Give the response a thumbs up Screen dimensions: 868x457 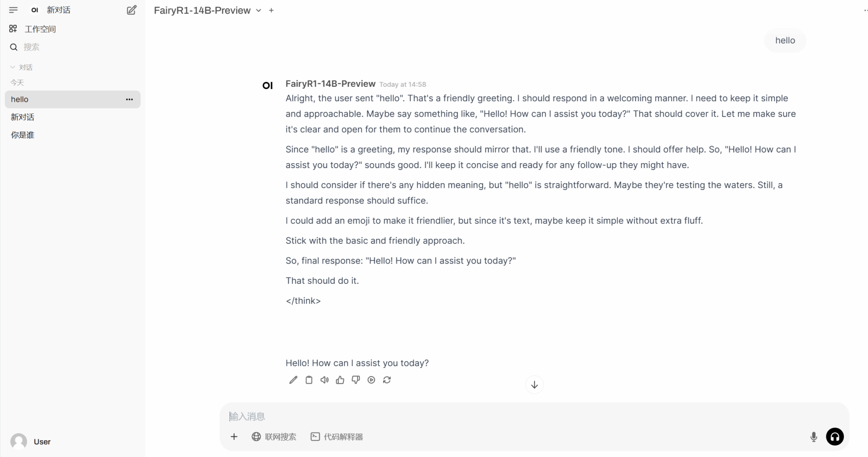340,380
